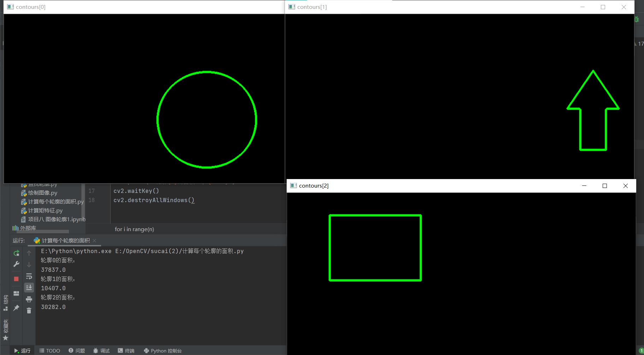Open the Python 控制台 tab
The width and height of the screenshot is (644, 355).
163,351
